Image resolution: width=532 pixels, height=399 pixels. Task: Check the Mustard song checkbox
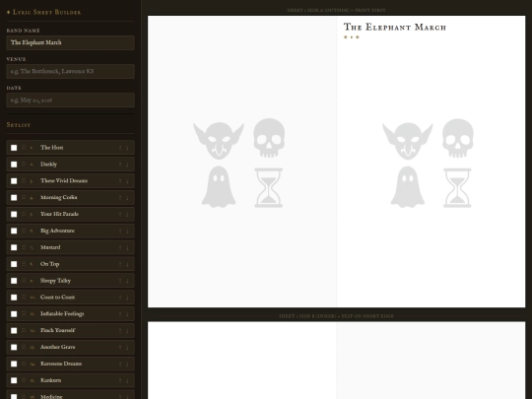tap(14, 247)
